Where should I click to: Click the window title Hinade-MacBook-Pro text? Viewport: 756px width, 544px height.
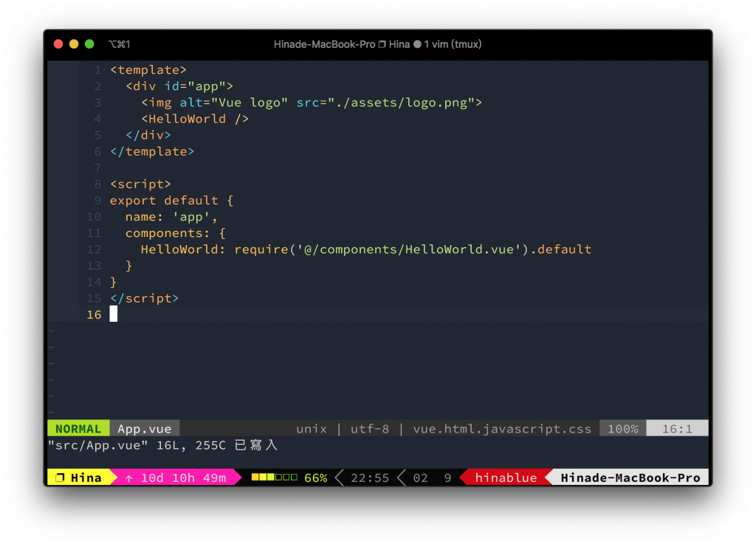click(324, 44)
